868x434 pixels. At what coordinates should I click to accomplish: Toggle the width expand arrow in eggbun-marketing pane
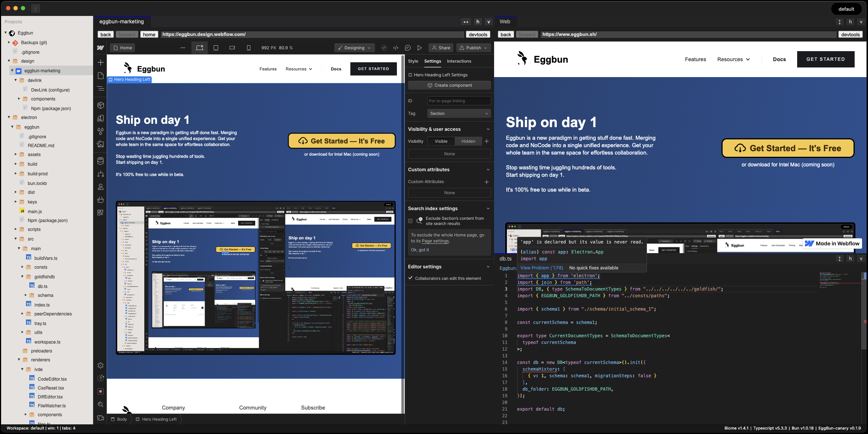click(x=466, y=22)
